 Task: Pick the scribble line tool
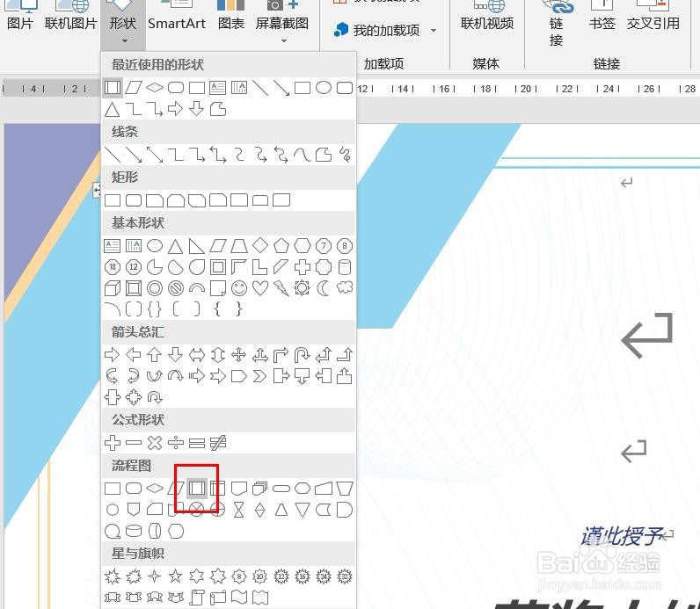point(345,155)
